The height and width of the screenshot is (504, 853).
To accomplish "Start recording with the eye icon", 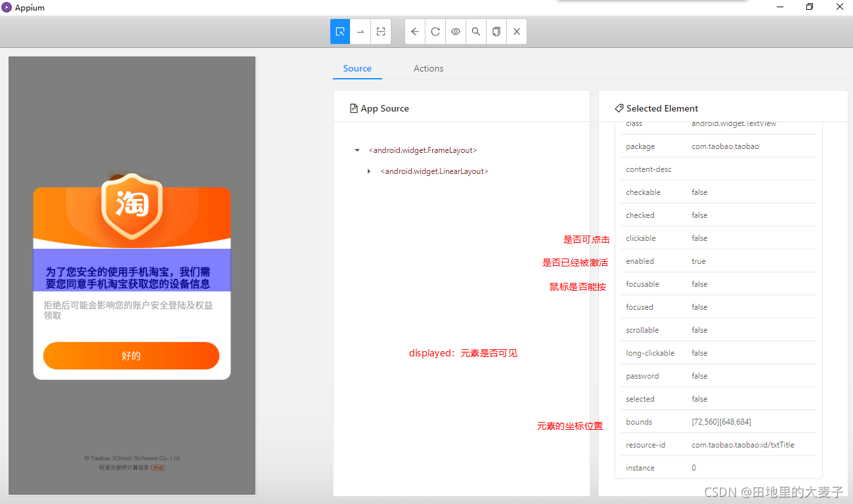I will [x=456, y=31].
